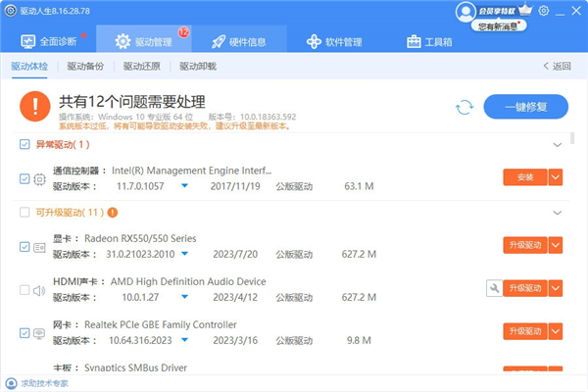Switch to the 软件管理 tab
Viewport: 588px width, 392px height.
334,41
